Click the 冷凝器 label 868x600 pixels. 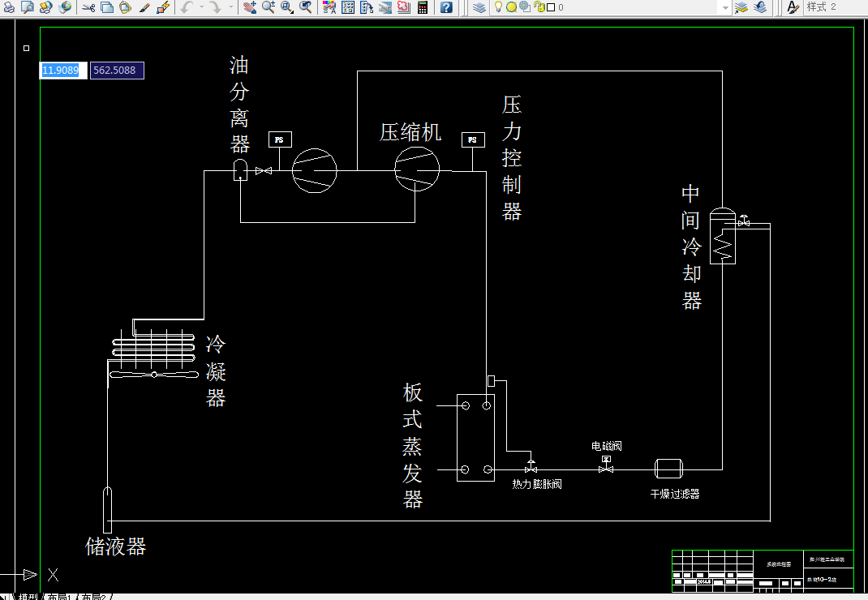(x=215, y=371)
